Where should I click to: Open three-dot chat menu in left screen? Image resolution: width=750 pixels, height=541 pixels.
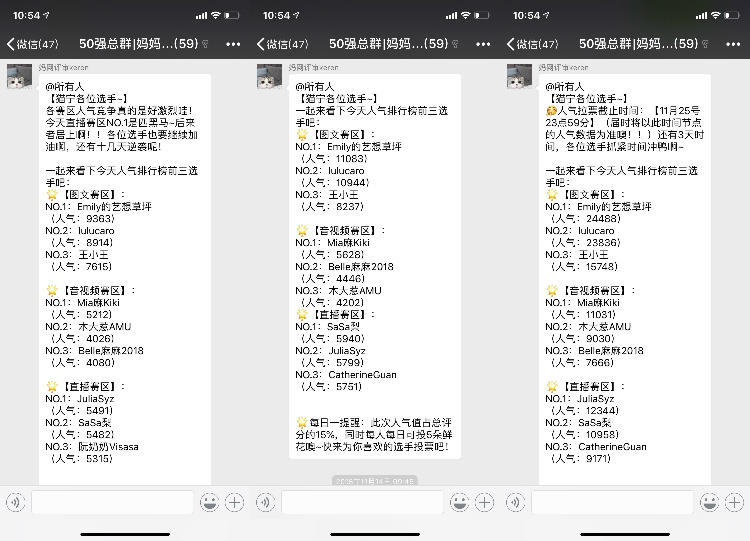click(x=233, y=44)
